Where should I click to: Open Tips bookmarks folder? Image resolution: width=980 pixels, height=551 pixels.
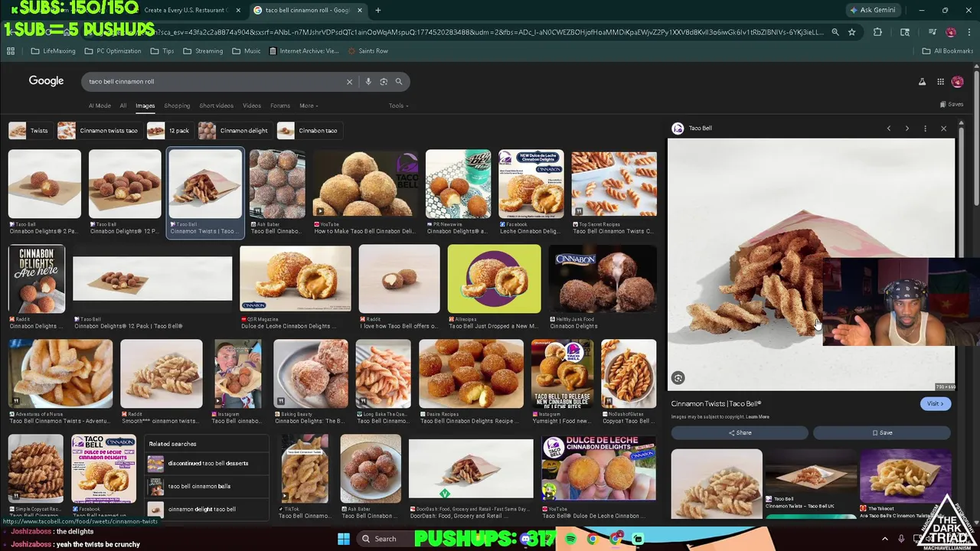[162, 51]
